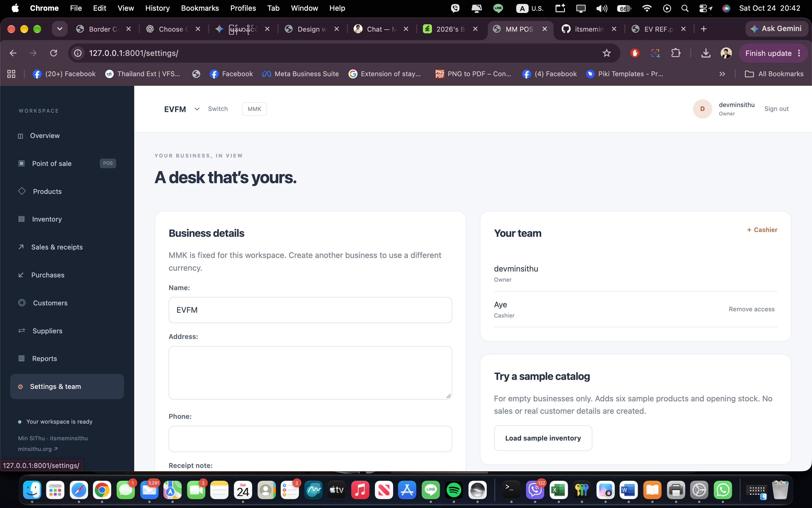
Task: Open the Overview sidebar icon
Action: point(21,136)
